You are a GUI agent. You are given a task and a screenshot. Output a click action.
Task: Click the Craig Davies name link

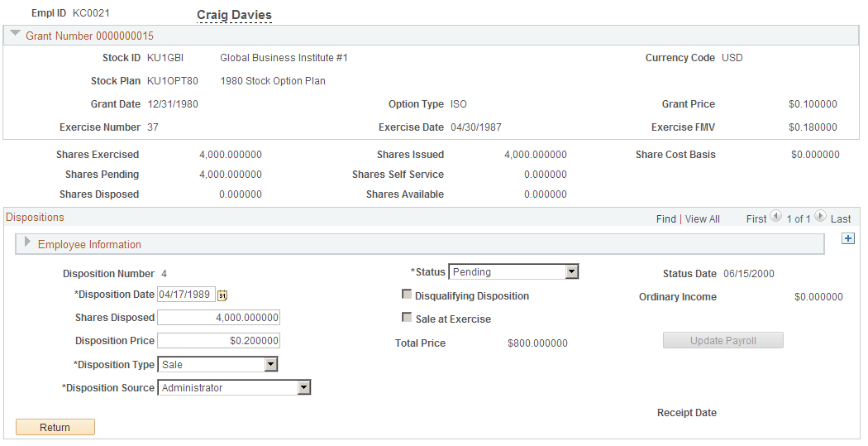coord(234,15)
